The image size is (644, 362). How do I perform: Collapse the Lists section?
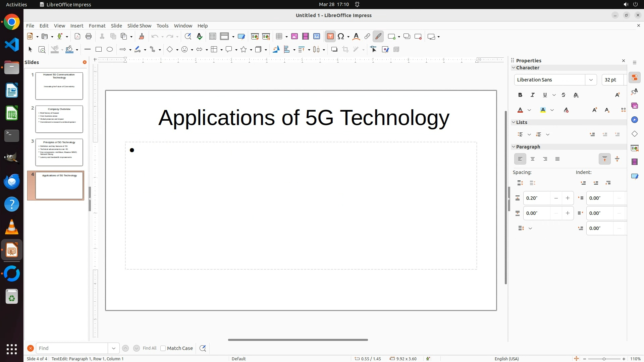point(514,122)
